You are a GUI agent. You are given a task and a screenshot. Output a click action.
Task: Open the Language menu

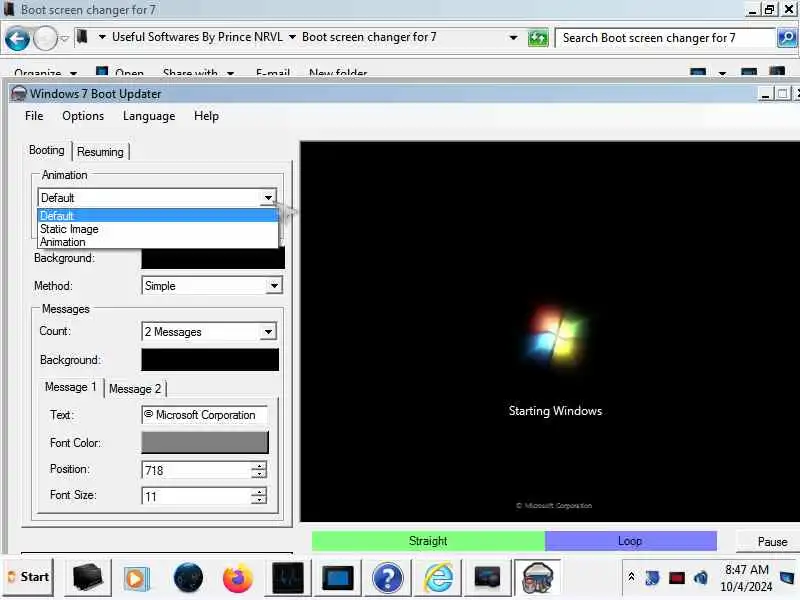[149, 116]
